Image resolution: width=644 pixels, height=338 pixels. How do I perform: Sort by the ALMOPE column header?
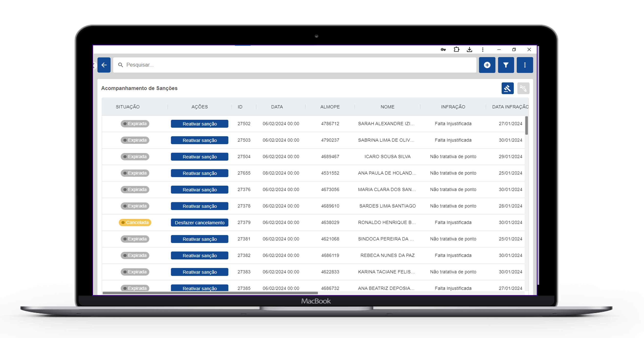[x=330, y=107]
